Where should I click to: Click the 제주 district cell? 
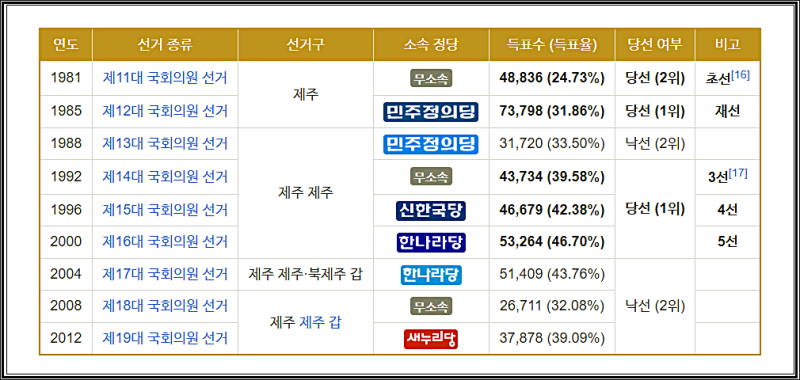pos(306,94)
